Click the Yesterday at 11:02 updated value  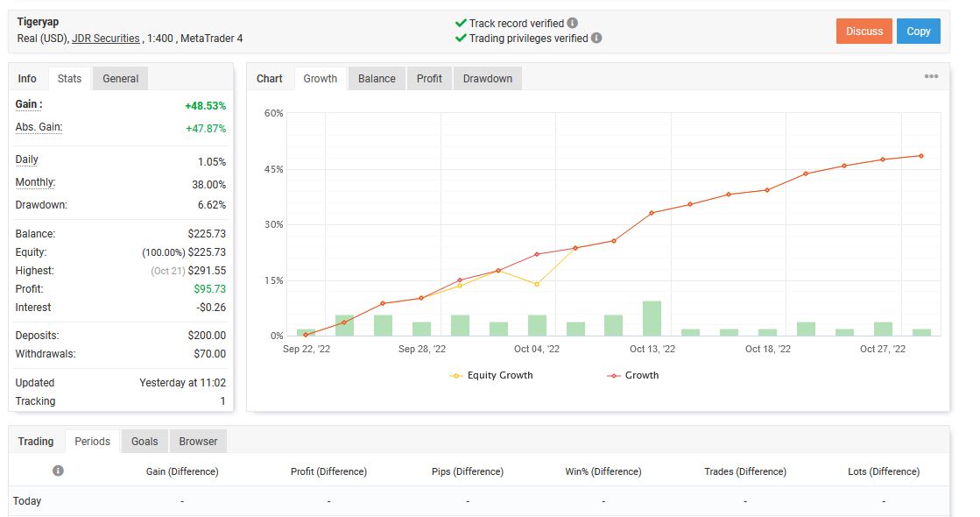pyautogui.click(x=182, y=383)
